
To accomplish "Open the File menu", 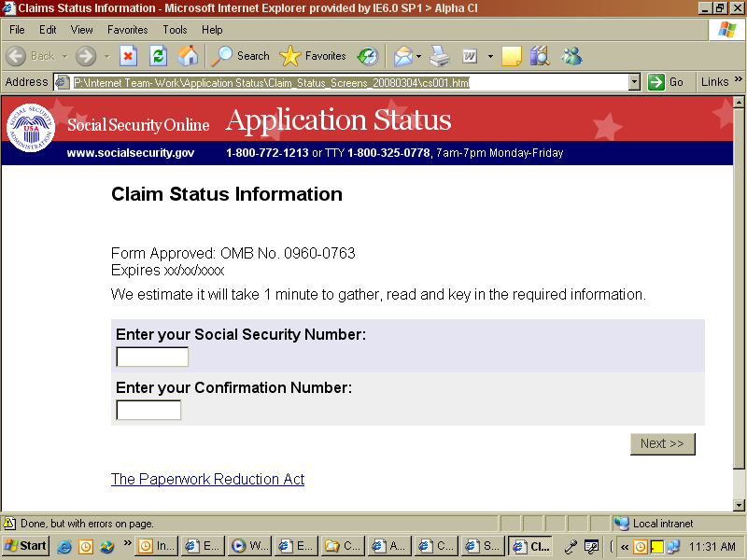I will point(17,30).
